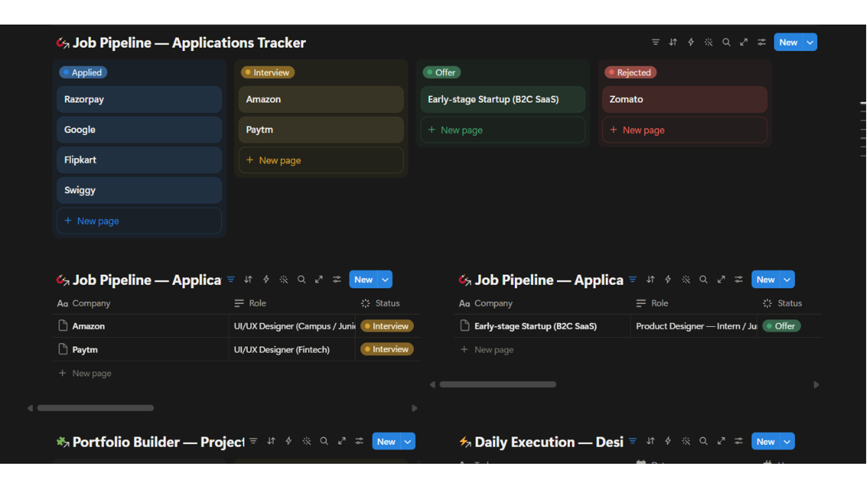Click the Rejected column status tag

point(630,73)
